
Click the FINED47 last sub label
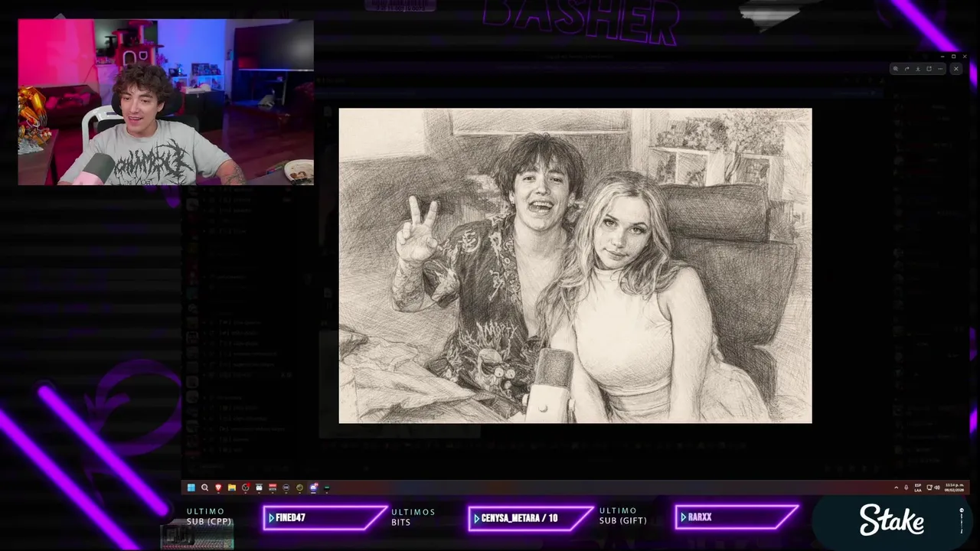point(290,518)
